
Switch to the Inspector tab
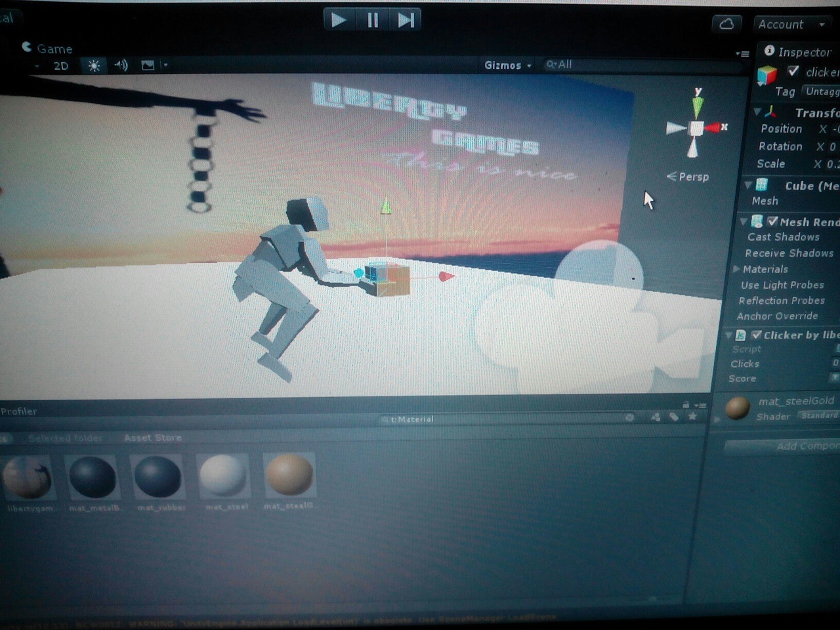[799, 52]
